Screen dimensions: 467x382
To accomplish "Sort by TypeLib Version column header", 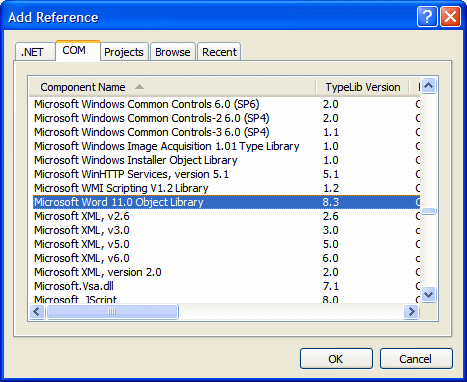I will pos(363,87).
